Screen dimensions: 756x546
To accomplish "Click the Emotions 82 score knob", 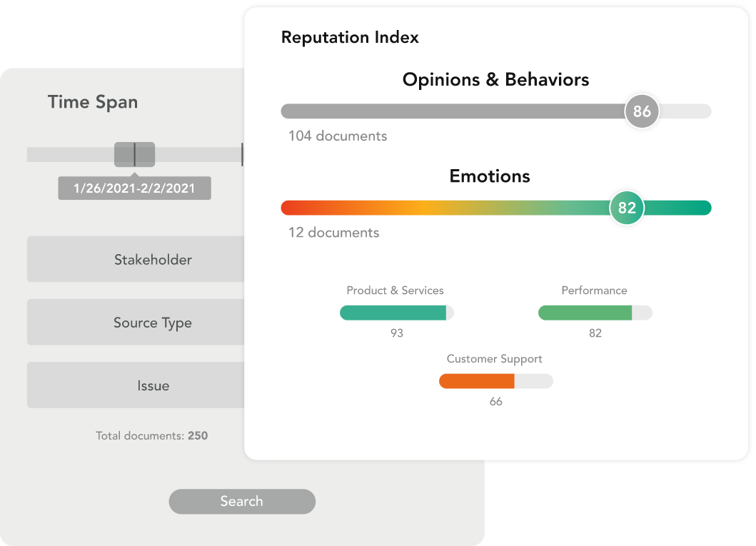I will click(x=627, y=208).
